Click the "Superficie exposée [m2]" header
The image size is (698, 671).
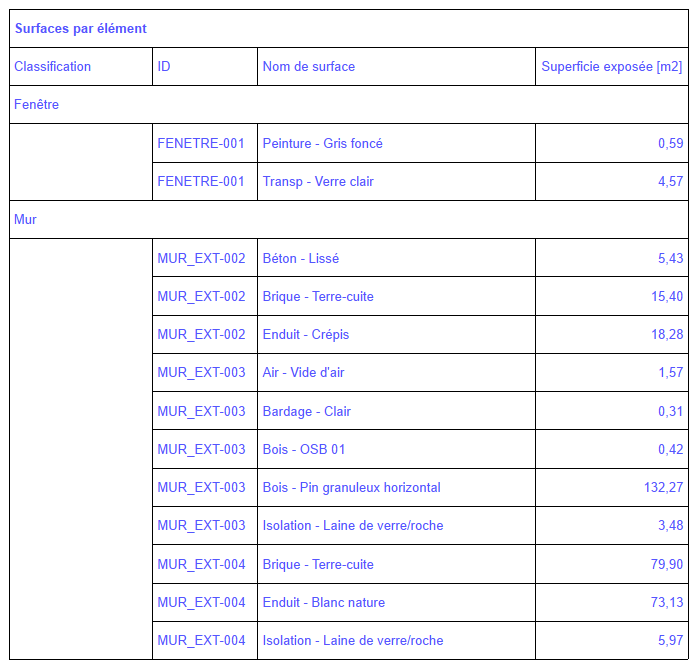coord(611,67)
